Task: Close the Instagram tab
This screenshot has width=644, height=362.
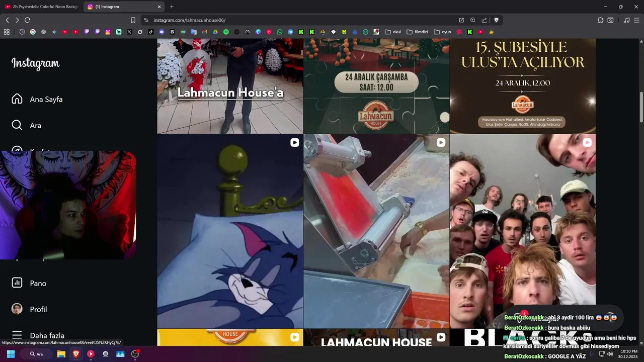Action: pyautogui.click(x=159, y=7)
